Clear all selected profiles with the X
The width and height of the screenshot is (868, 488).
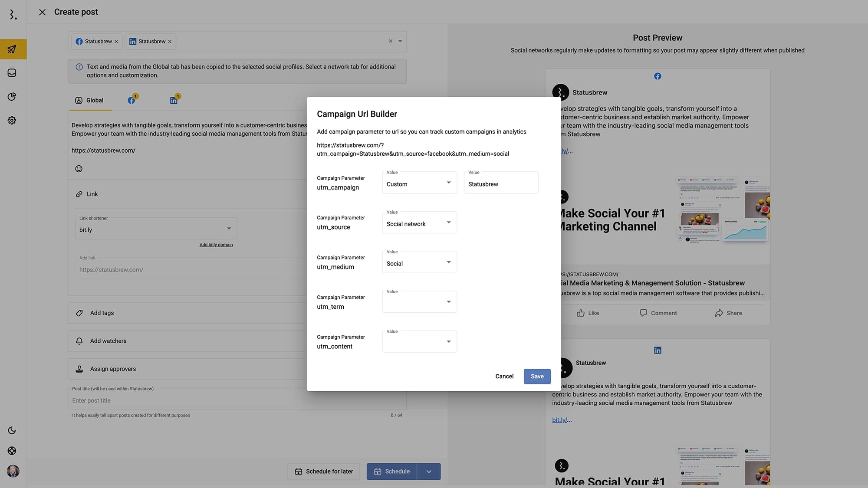click(391, 41)
